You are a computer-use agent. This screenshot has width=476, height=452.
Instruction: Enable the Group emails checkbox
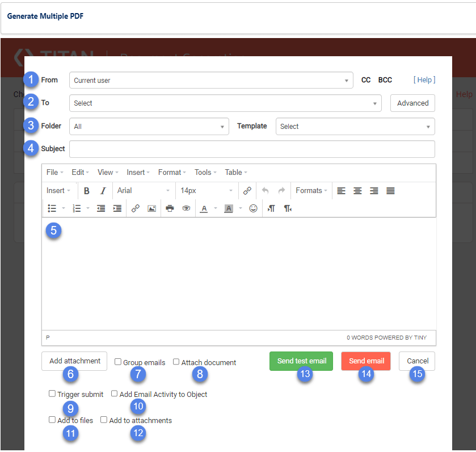coord(117,362)
